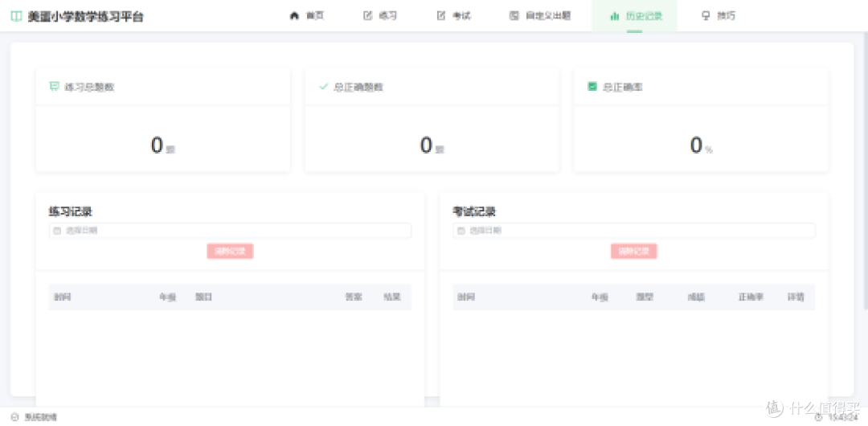
Task: Click the 年级 column header in 考试记录 table
Action: coord(600,297)
